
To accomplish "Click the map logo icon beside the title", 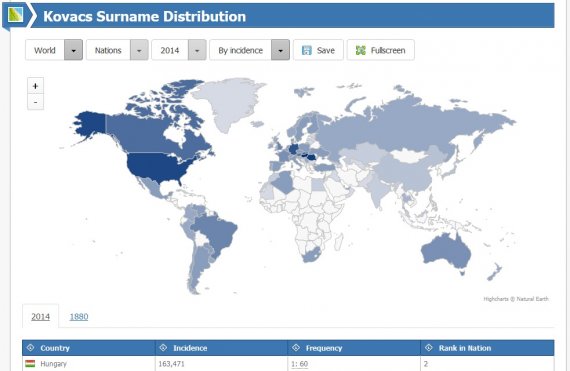I will click(x=16, y=15).
